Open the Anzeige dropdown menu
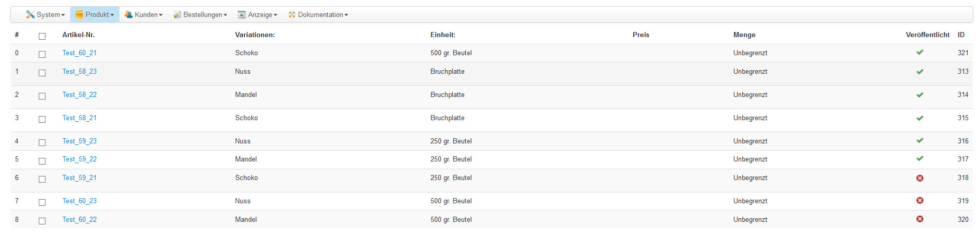Image resolution: width=980 pixels, height=243 pixels. click(x=257, y=14)
